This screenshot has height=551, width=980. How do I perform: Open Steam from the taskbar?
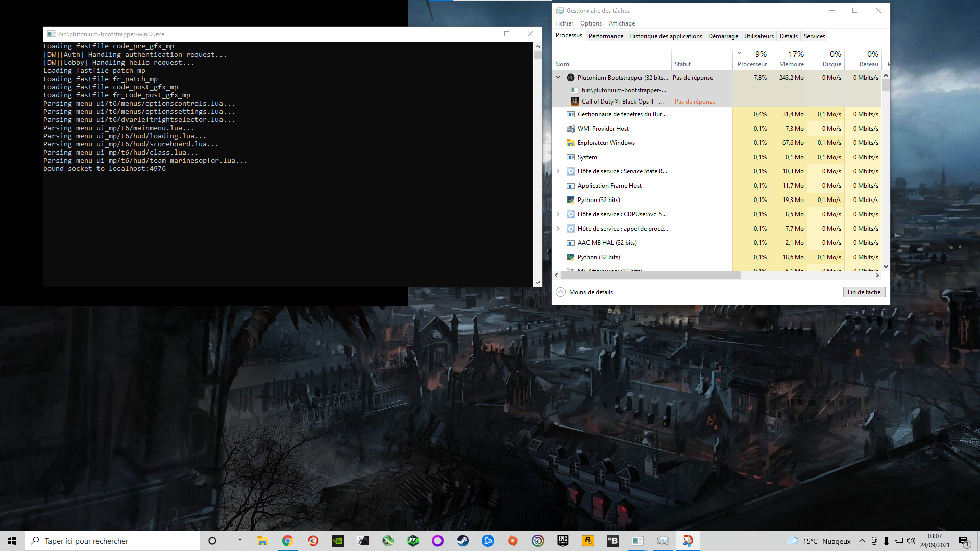click(x=463, y=541)
